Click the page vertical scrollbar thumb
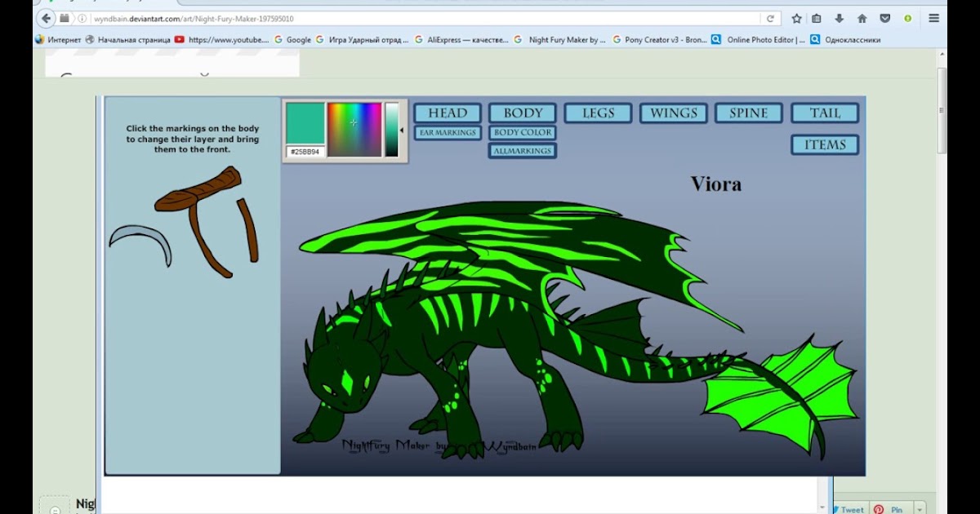This screenshot has width=980, height=514. (942, 110)
